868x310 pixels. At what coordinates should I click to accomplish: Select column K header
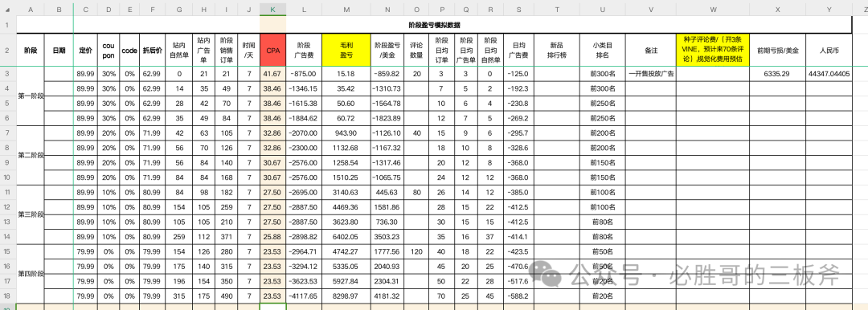coord(273,10)
